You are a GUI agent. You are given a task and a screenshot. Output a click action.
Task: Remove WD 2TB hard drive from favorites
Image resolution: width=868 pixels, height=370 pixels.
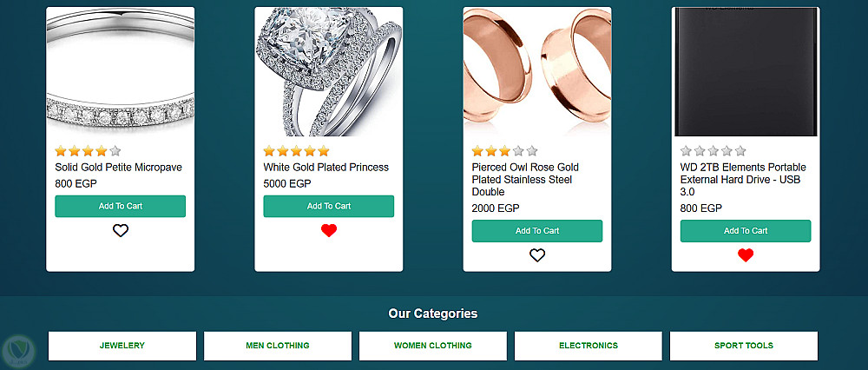(746, 255)
